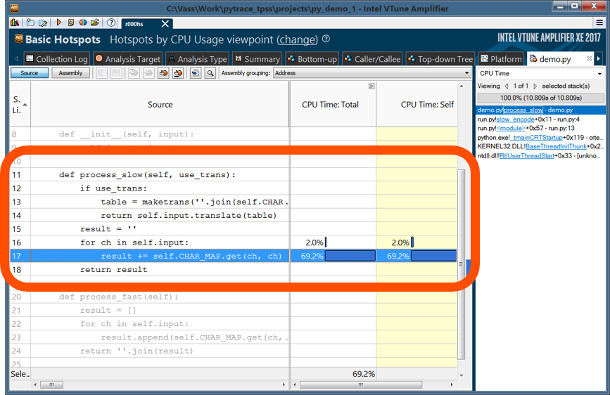
Task: Open the slow_encode stack frame link
Action: click(x=515, y=119)
